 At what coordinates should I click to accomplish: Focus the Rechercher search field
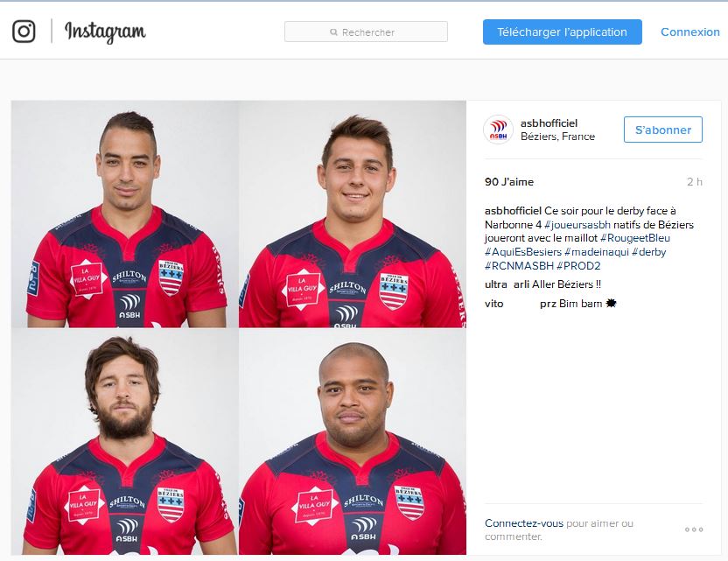[x=366, y=32]
